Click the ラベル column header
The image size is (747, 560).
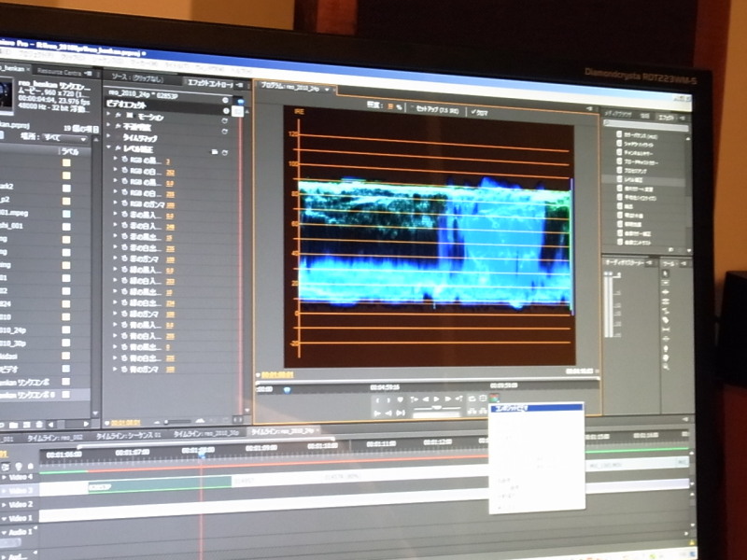[x=69, y=151]
